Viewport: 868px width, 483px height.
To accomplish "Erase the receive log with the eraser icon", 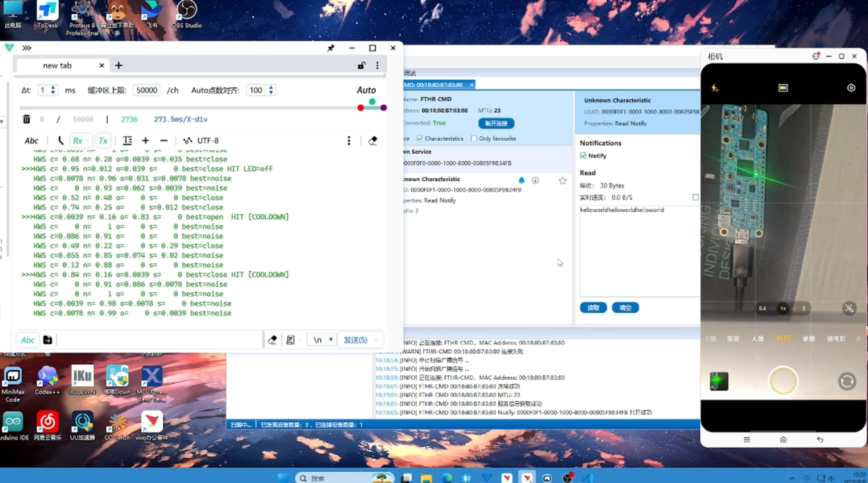I will (x=373, y=141).
